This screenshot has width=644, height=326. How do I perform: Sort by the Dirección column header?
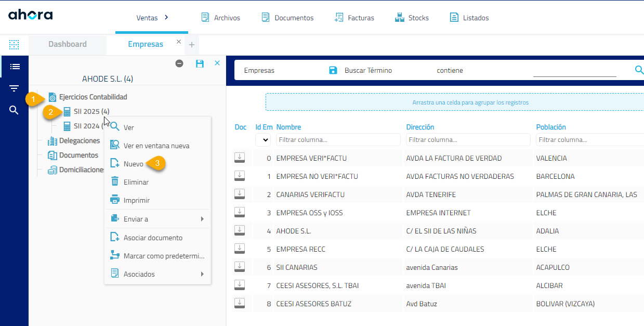(420, 127)
